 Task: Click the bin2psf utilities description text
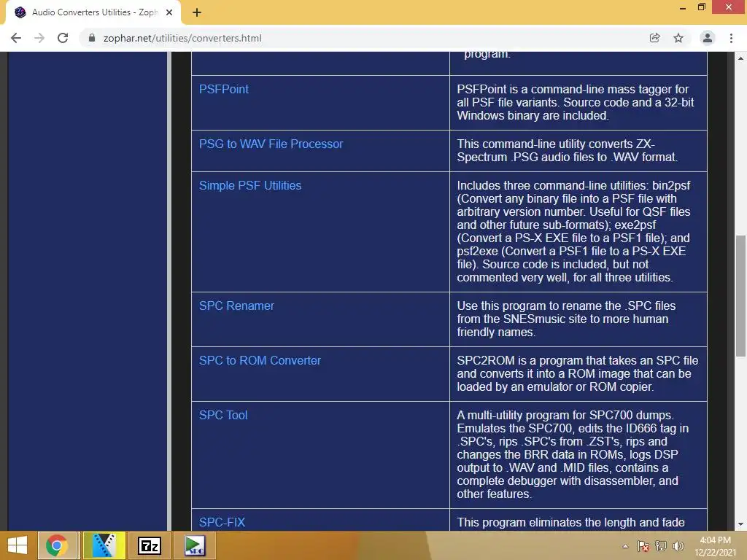click(x=573, y=231)
